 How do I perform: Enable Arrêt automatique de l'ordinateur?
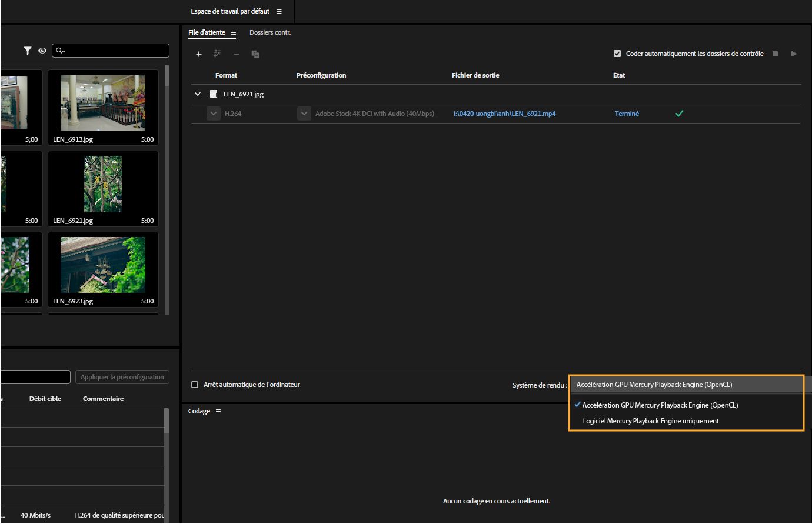coord(195,384)
